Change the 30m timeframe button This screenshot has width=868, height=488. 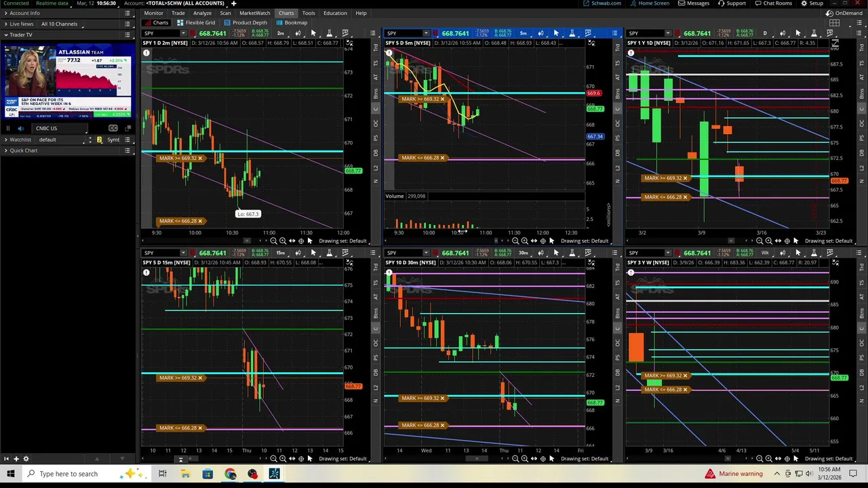(523, 253)
